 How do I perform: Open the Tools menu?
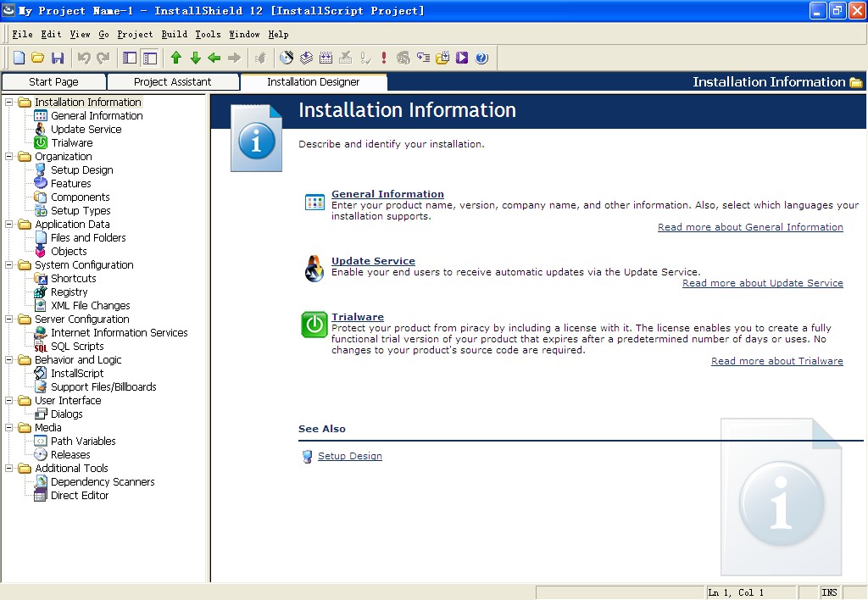(x=208, y=35)
